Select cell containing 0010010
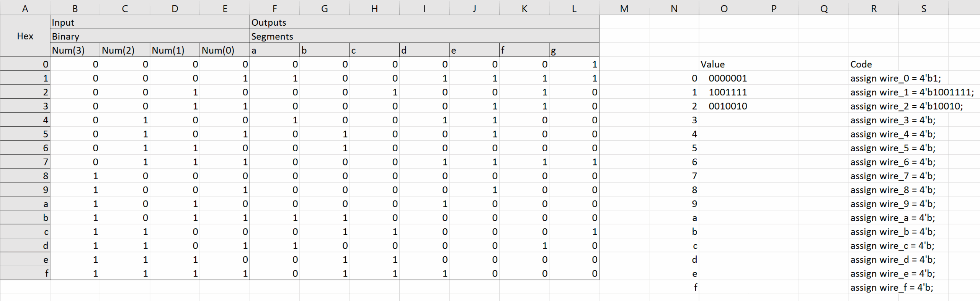980x301 pixels. [727, 106]
